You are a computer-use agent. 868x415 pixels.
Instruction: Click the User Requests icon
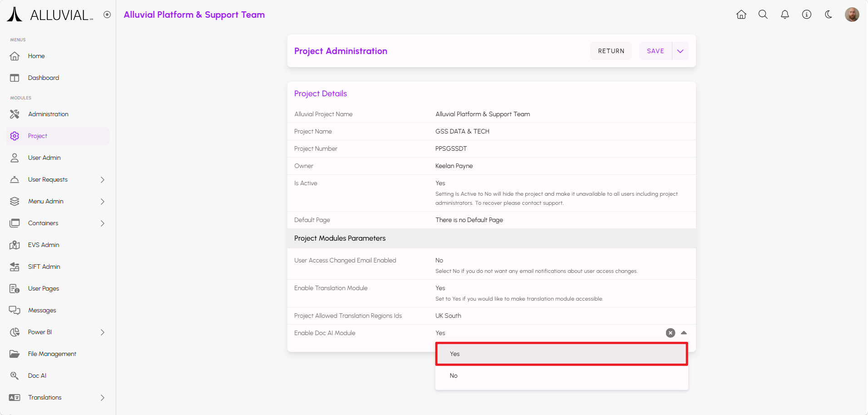point(15,180)
